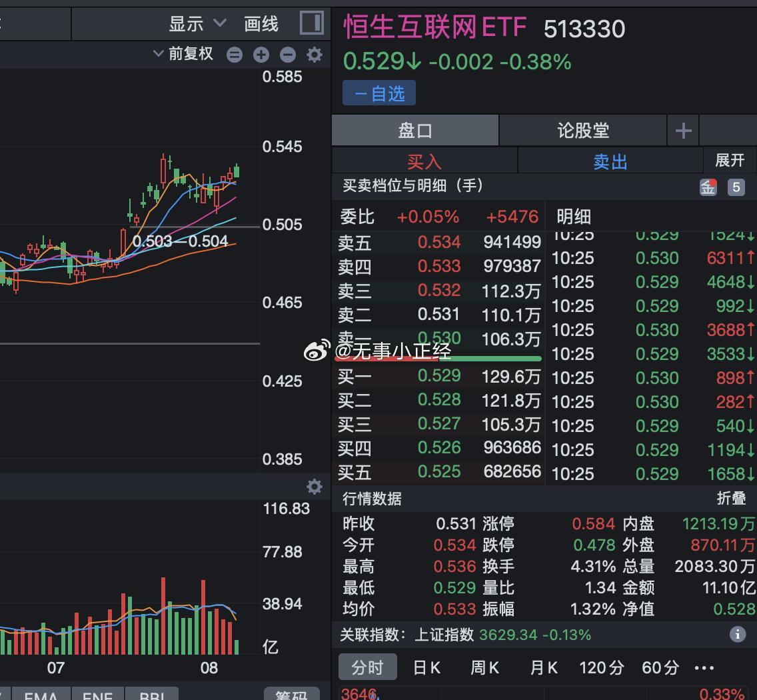
Task: Click the 上证指数 related index link
Action: point(444,634)
